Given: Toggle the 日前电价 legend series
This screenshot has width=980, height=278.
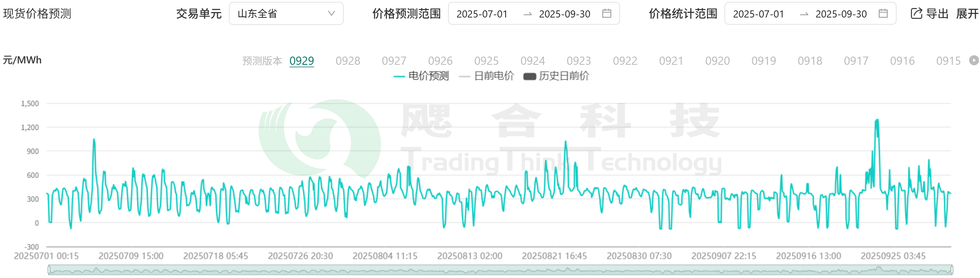Looking at the screenshot, I should (487, 76).
